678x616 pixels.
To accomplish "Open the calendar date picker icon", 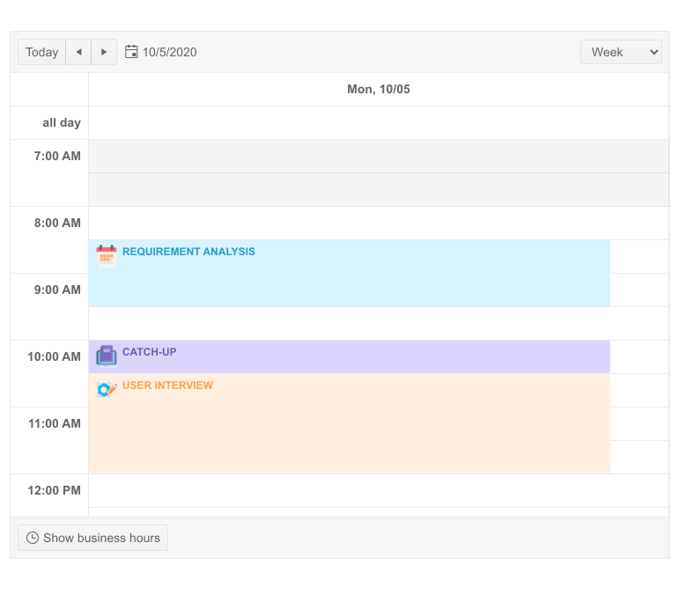I will pos(131,52).
